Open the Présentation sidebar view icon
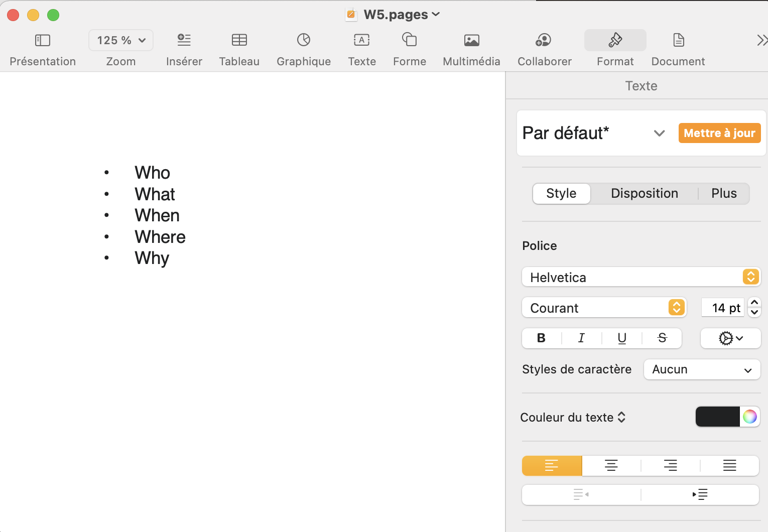 coord(43,40)
